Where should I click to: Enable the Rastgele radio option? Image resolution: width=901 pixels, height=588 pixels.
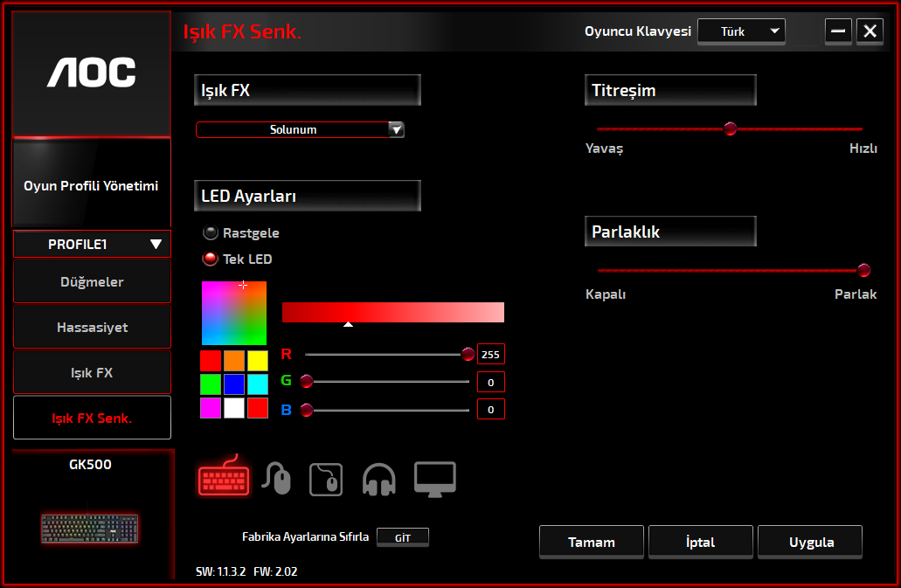pyautogui.click(x=211, y=233)
